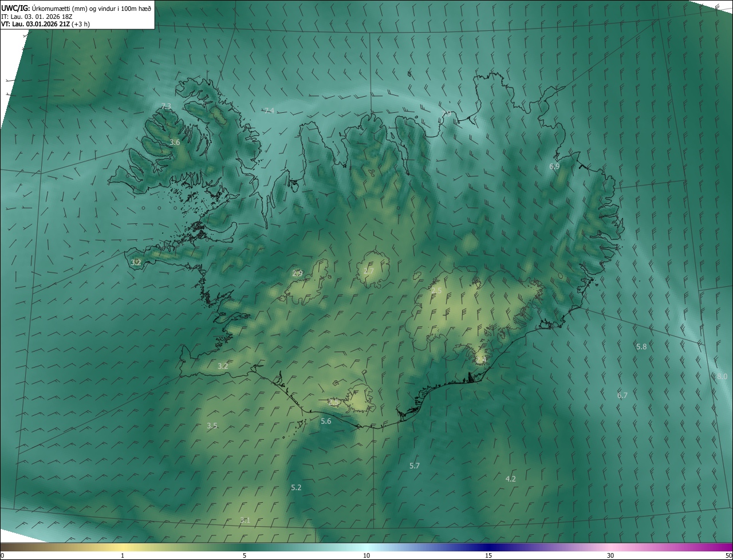Click the 15 tick label on the colour scale
This screenshot has width=733, height=560.
coord(488,555)
